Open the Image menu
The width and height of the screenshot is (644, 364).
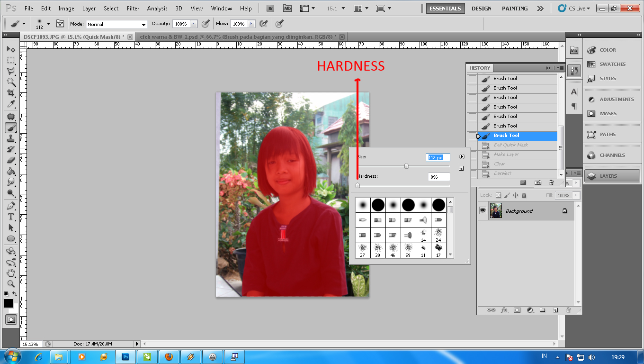click(66, 8)
